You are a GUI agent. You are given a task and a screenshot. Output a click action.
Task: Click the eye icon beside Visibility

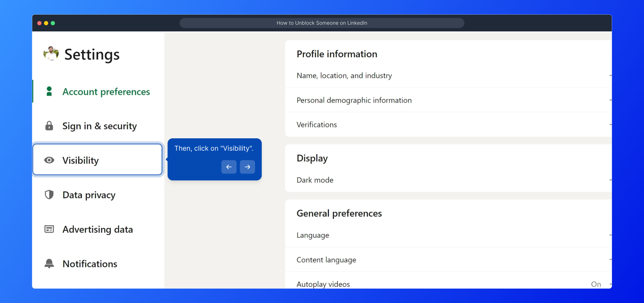(x=49, y=160)
